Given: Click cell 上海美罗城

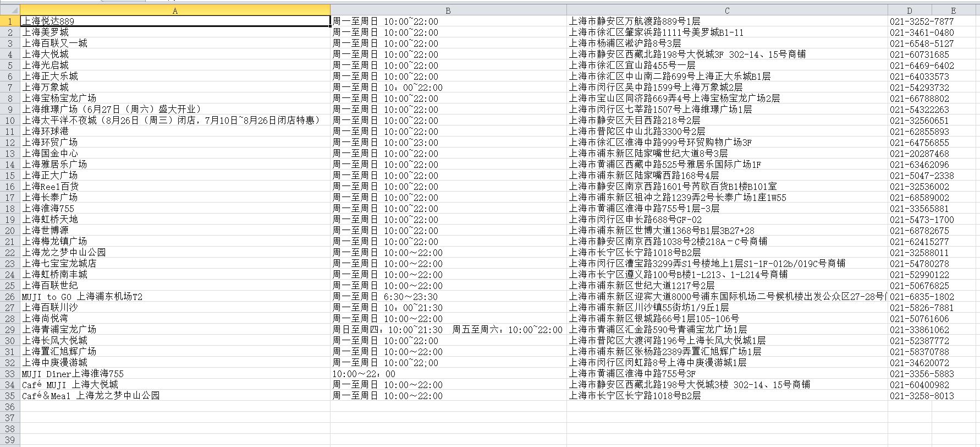Looking at the screenshot, I should 175,32.
